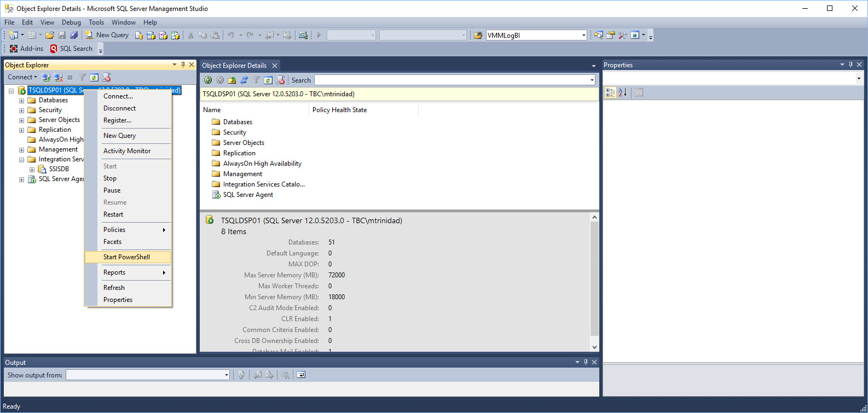Screen dimensions: 868x413
Task: Open the Tools menu
Action: 96,22
